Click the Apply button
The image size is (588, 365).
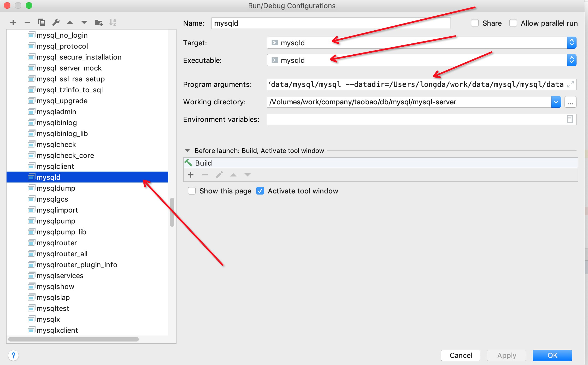point(507,355)
